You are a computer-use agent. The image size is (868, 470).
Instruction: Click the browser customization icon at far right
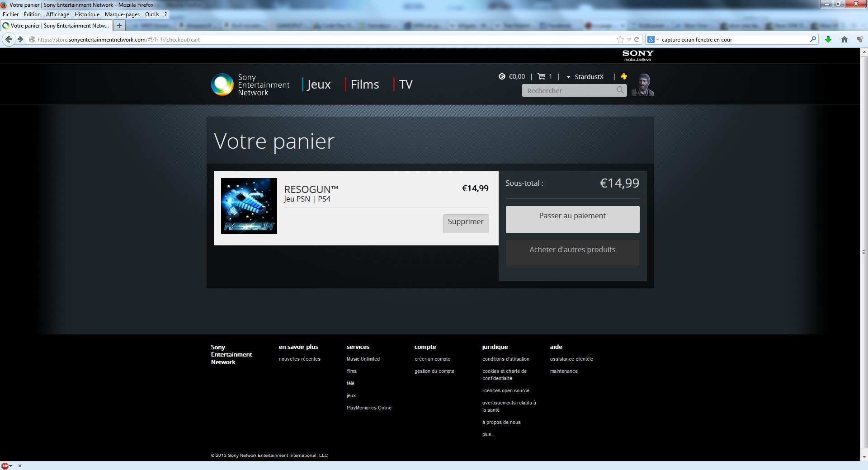pos(860,40)
